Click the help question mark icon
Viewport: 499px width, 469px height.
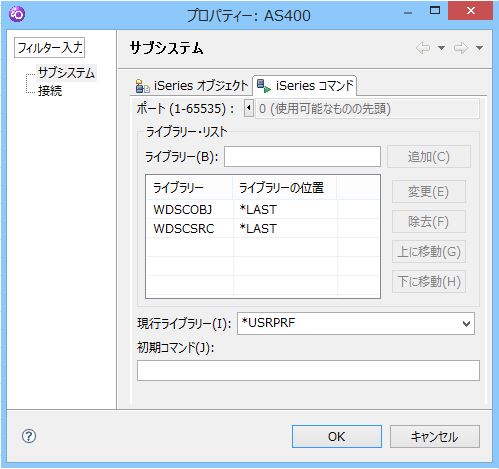29,436
